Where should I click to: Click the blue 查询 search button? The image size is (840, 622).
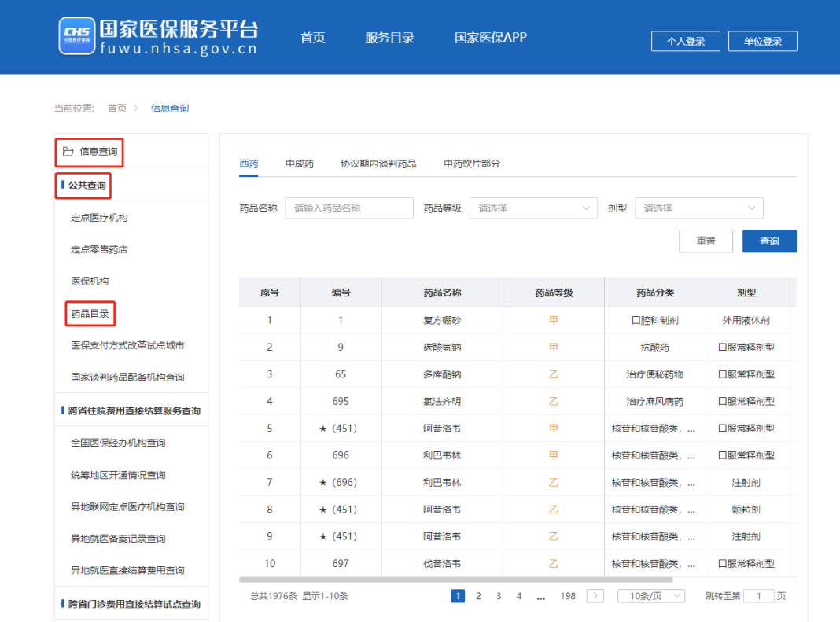pos(769,241)
